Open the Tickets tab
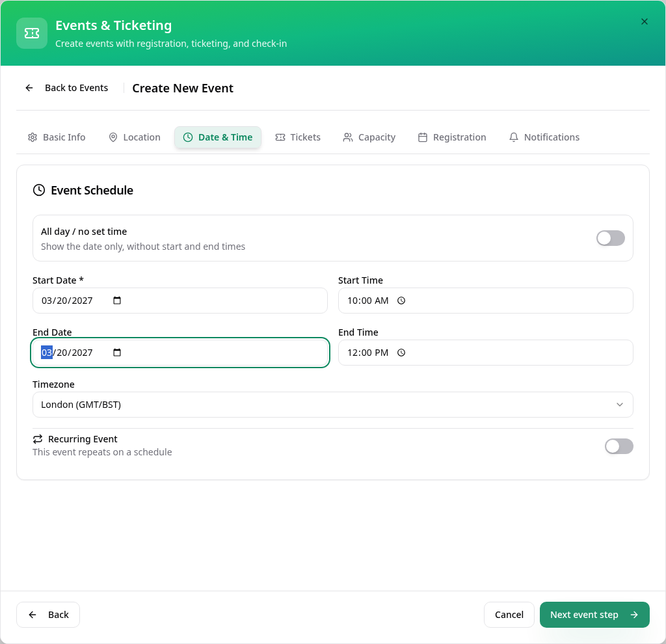 click(x=298, y=137)
